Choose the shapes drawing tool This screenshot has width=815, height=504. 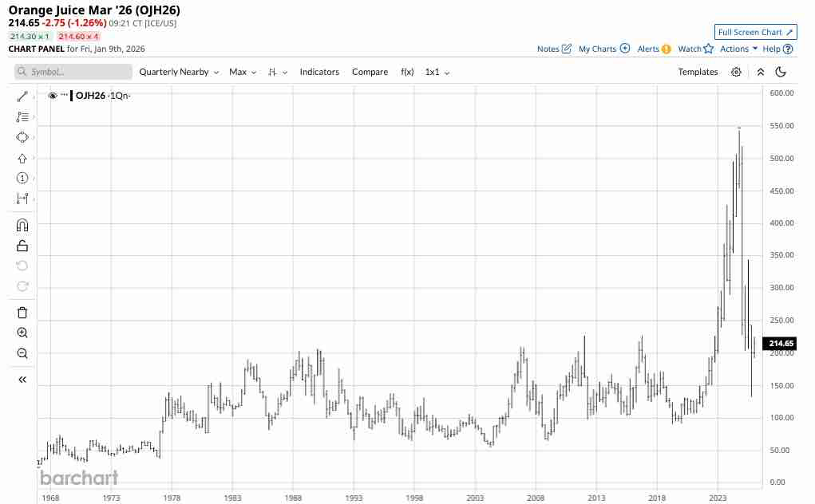pyautogui.click(x=22, y=137)
